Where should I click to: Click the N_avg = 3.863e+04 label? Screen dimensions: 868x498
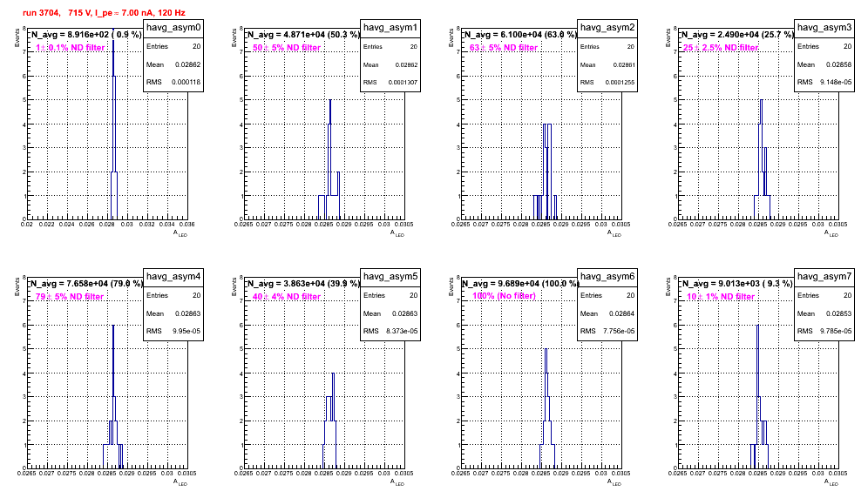click(x=303, y=283)
